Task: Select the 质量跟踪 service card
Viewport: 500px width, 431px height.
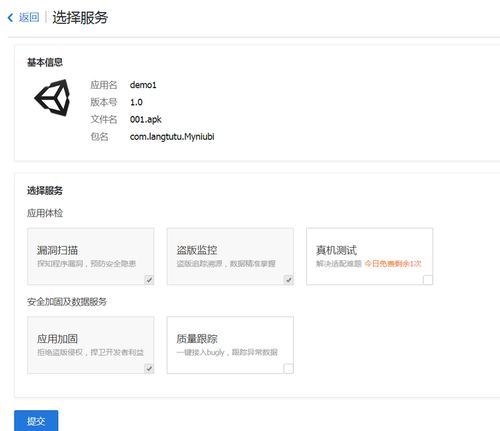Action: 230,345
